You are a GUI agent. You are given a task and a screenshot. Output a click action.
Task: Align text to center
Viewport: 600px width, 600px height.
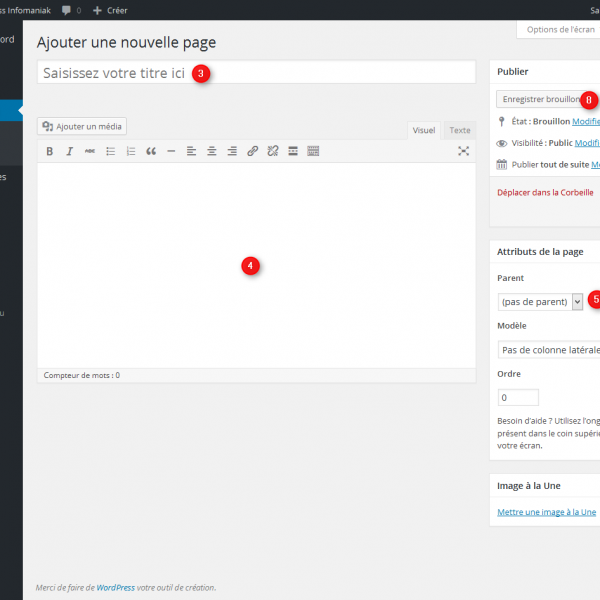coord(212,151)
